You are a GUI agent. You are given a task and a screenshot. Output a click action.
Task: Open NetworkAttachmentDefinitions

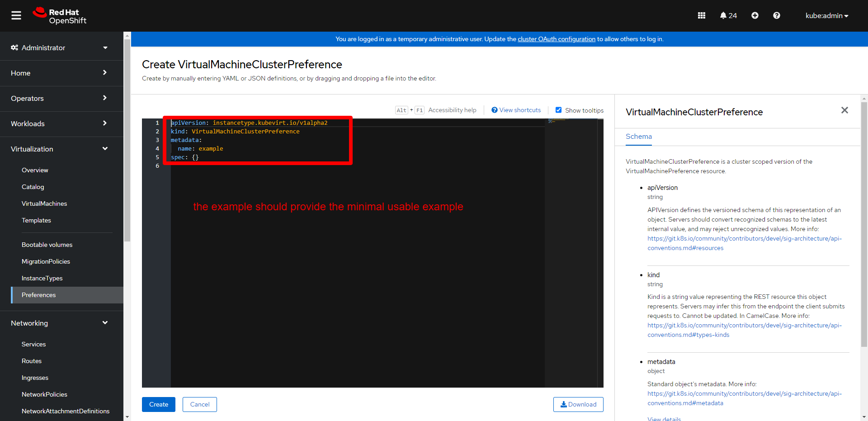[x=66, y=411]
